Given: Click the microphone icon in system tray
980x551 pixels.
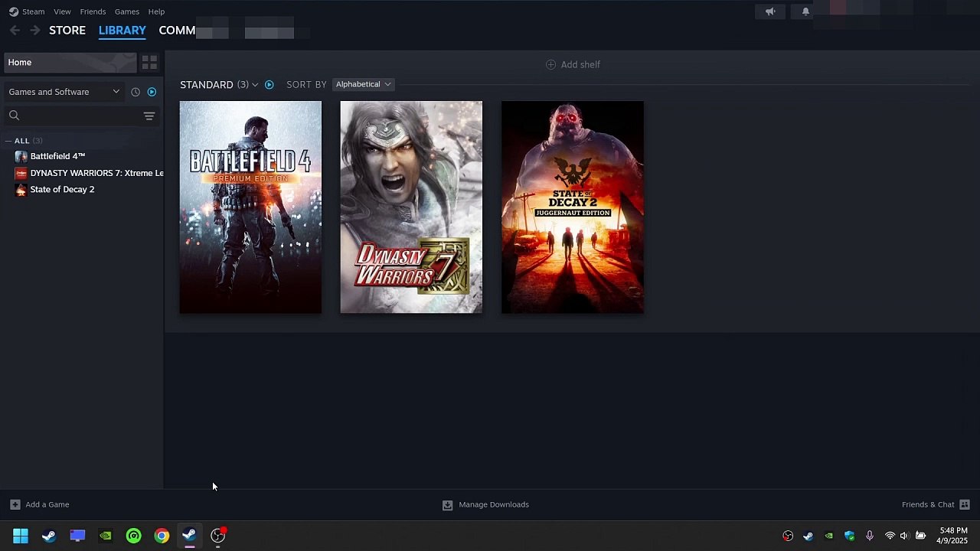Looking at the screenshot, I should pyautogui.click(x=869, y=536).
